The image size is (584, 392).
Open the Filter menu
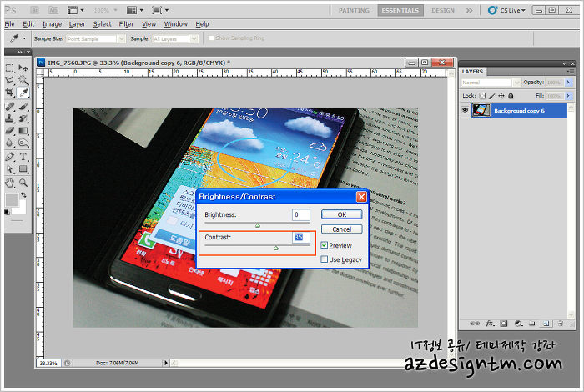126,24
